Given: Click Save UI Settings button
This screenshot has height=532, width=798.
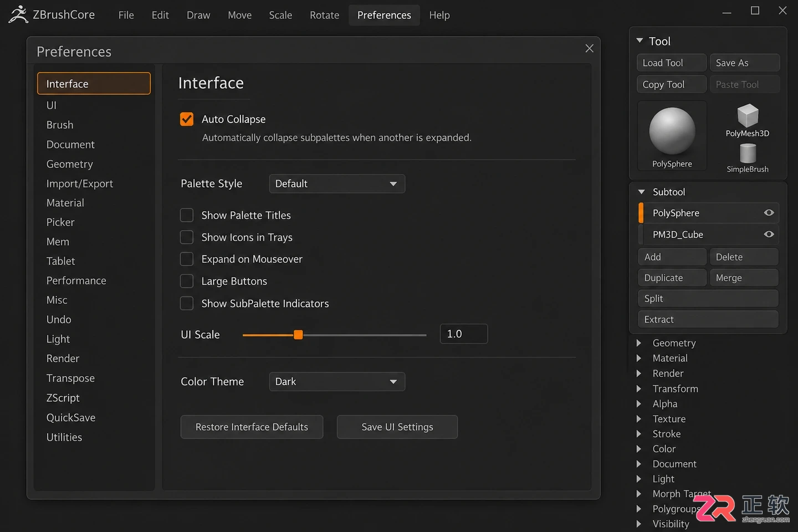Looking at the screenshot, I should tap(397, 427).
